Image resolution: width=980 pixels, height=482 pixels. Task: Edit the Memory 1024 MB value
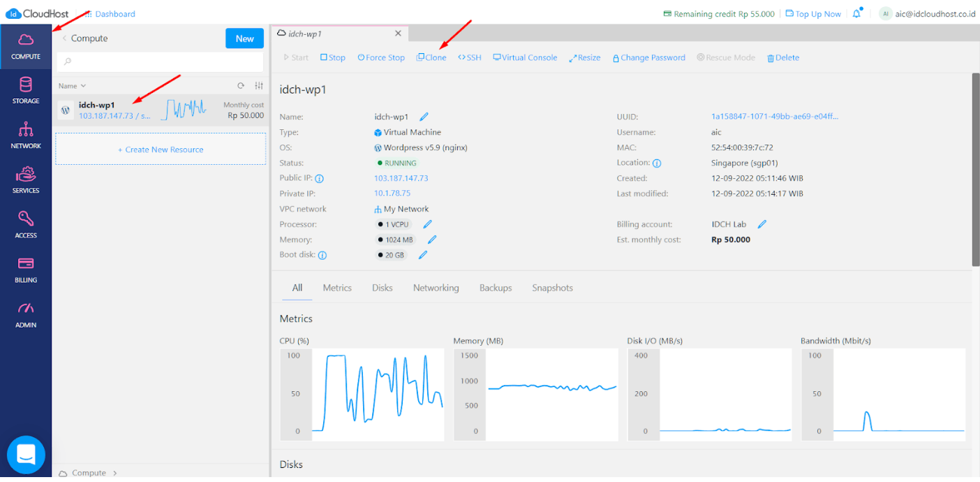pos(432,240)
